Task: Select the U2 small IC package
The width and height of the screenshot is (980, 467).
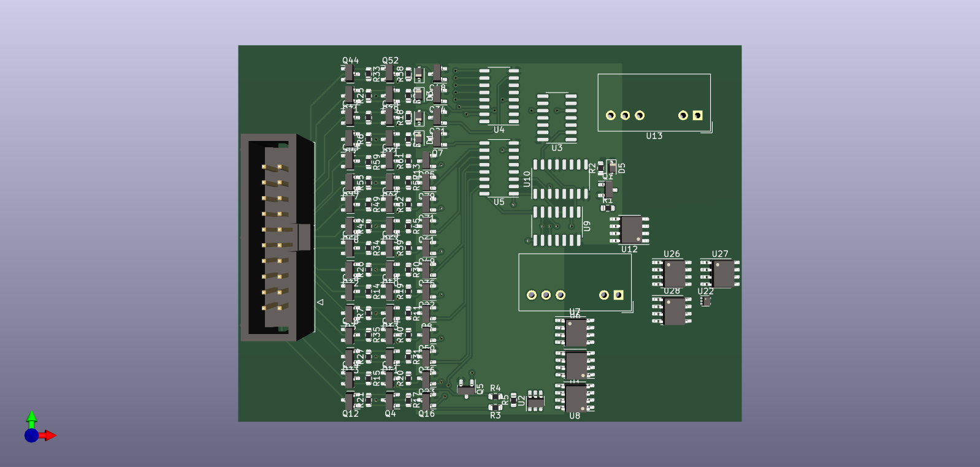Action: [535, 400]
